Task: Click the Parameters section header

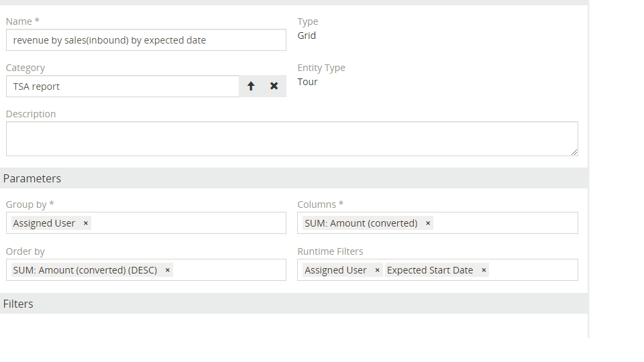Action: click(x=32, y=178)
